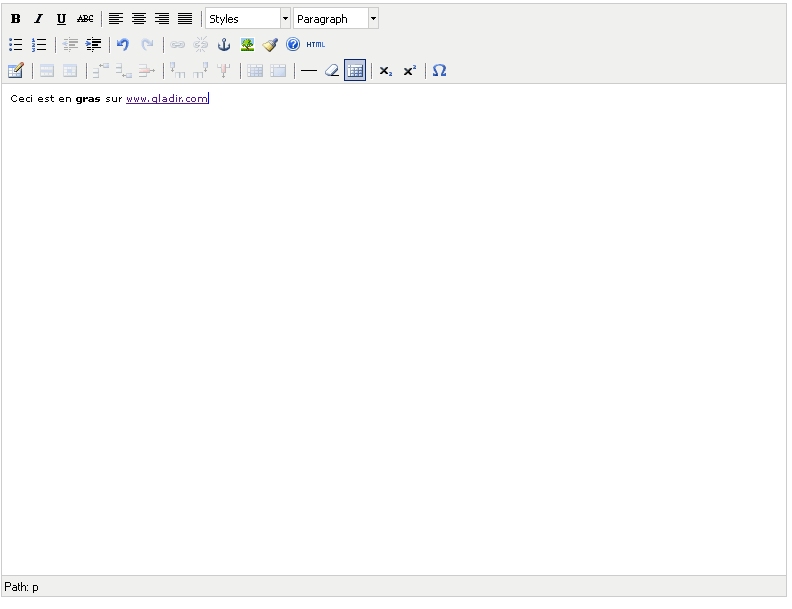Open the Styles dropdown
This screenshot has width=792, height=609.
(x=247, y=19)
